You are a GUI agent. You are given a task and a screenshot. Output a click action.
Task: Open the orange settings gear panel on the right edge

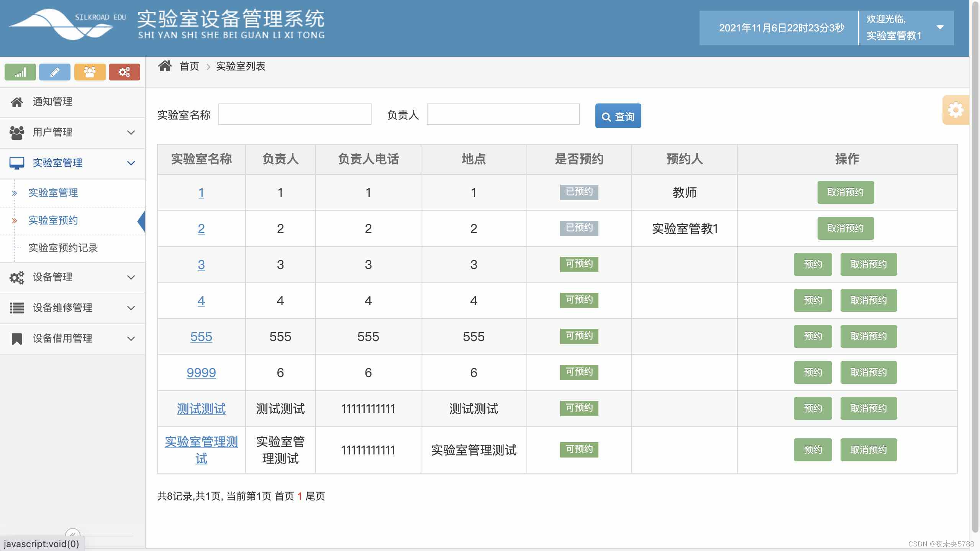(x=955, y=110)
